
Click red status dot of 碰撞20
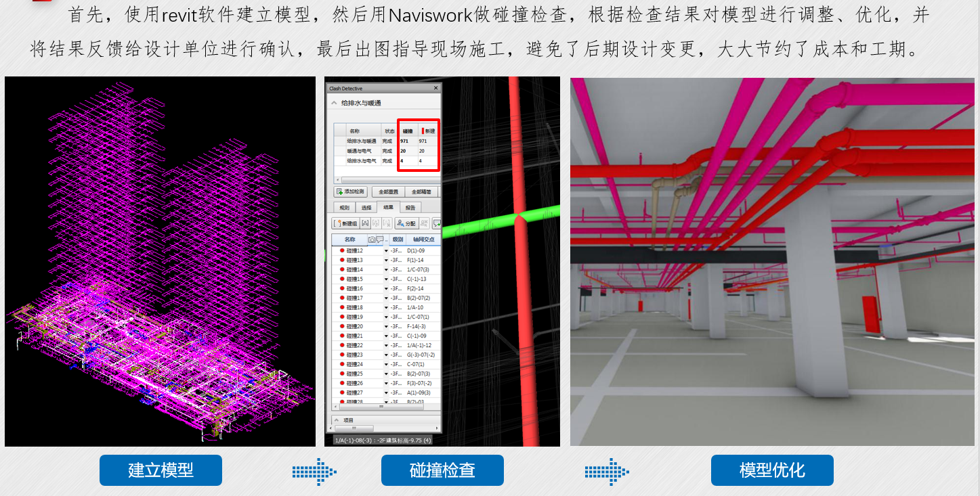(x=342, y=326)
